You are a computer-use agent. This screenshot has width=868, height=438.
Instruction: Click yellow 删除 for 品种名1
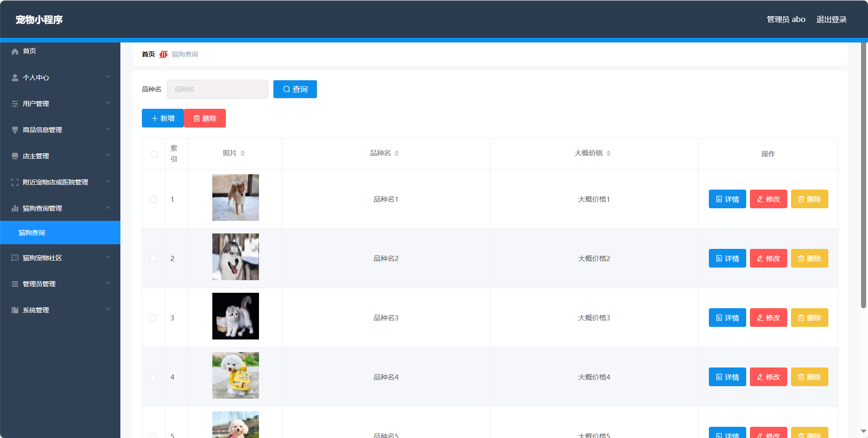coord(810,199)
